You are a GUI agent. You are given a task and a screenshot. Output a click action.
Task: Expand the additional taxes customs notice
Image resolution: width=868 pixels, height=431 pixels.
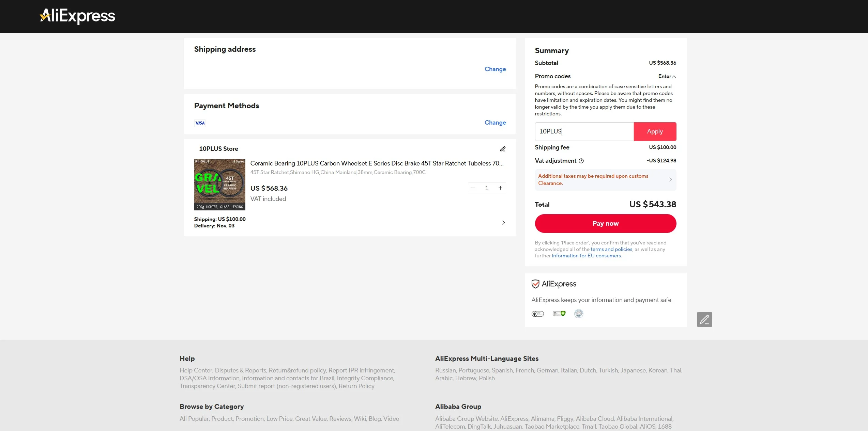[606, 180]
